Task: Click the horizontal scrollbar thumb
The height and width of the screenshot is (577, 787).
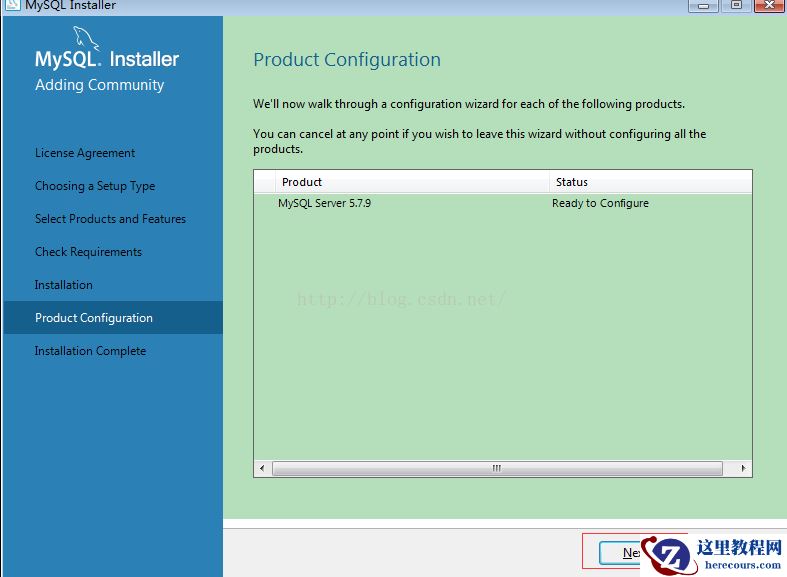Action: click(x=497, y=469)
